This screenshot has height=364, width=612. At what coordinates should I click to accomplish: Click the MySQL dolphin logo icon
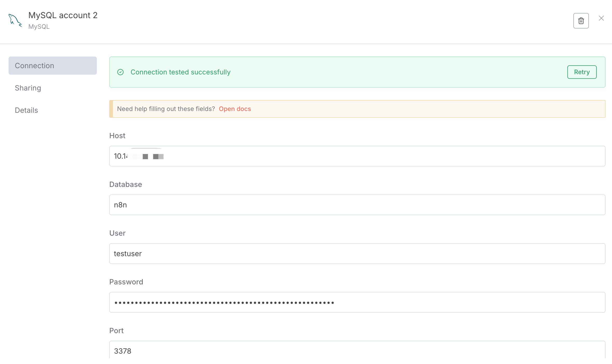pos(15,20)
